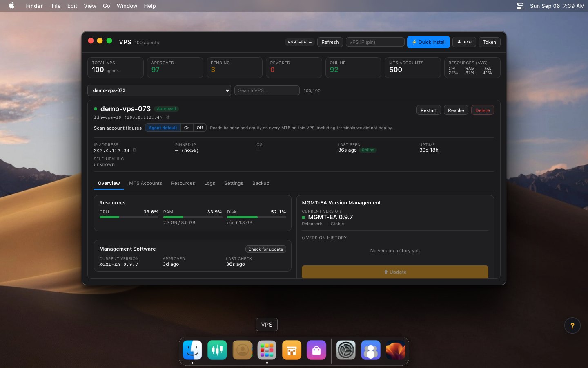This screenshot has height=368, width=588.
Task: Open the MT5 Accounts tab
Action: point(145,183)
